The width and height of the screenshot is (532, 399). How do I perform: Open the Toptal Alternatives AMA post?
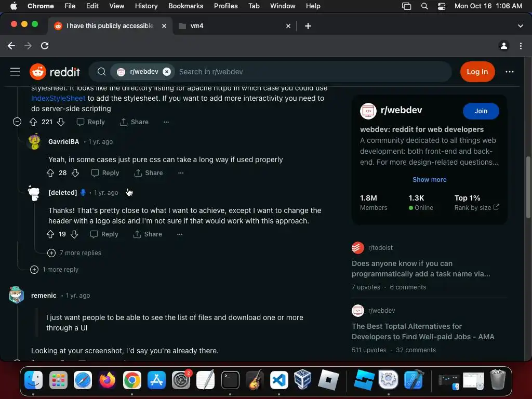[423, 331]
